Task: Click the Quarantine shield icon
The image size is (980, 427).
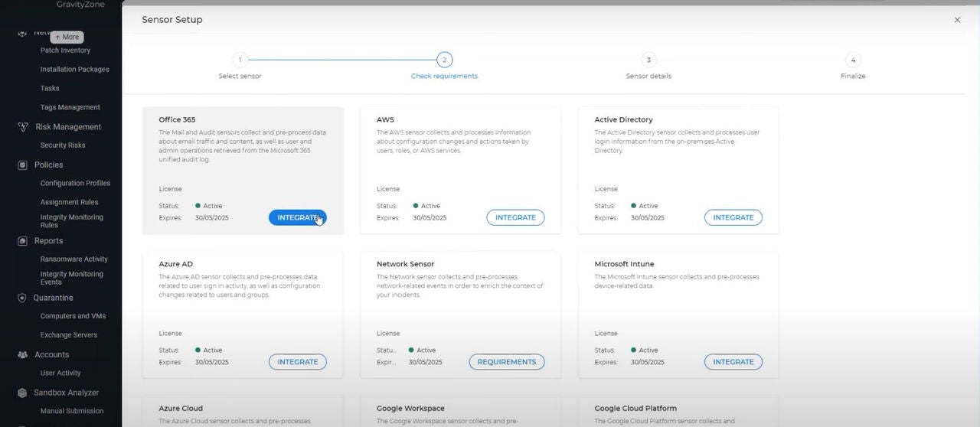Action: pyautogui.click(x=22, y=298)
